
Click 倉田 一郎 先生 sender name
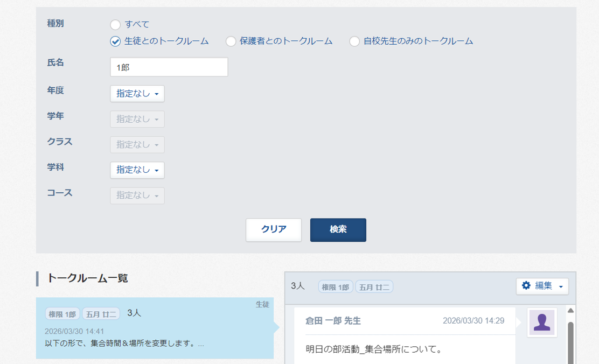tap(333, 321)
